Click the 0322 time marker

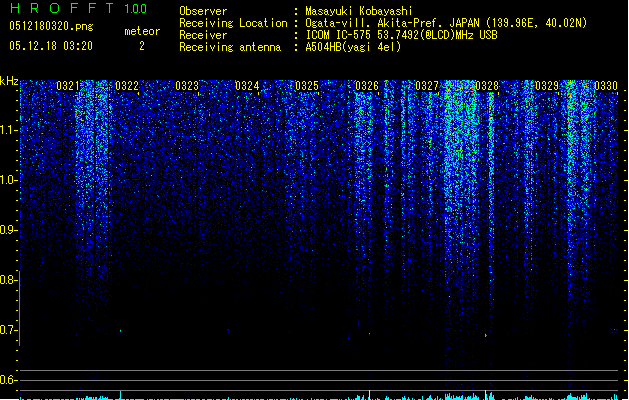pos(127,86)
